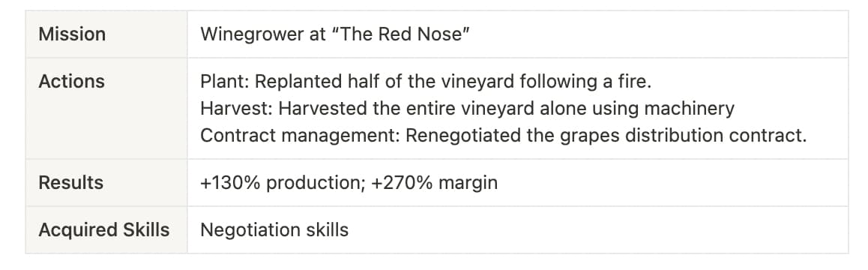Screen dimensions: 868x270
Task: Select the Acquired Skills label cell
Action: (x=106, y=230)
